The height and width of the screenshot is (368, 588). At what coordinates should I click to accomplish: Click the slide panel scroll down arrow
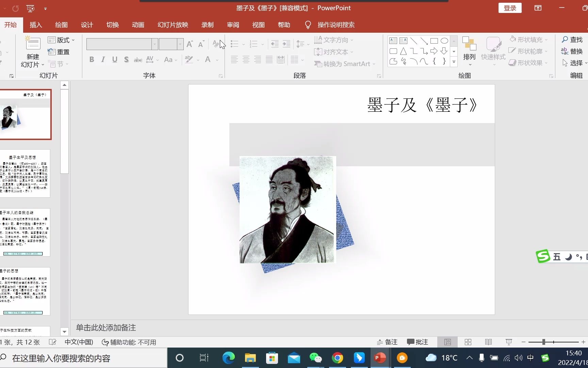64,332
